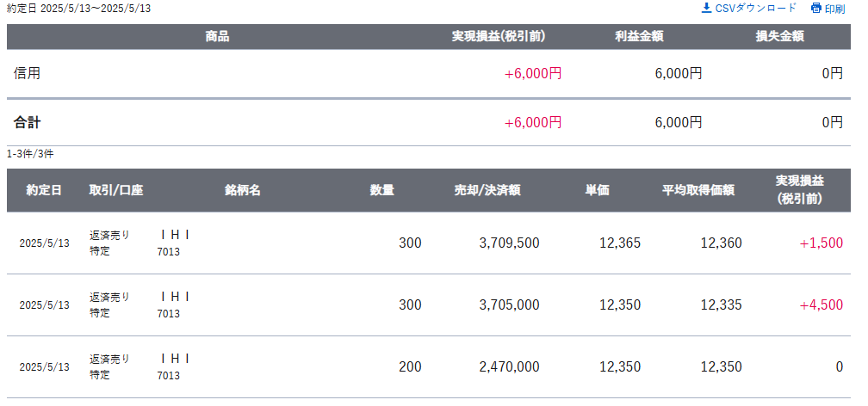Click the 銘柄名 column header
Screen dimensions: 868x406
(243, 190)
